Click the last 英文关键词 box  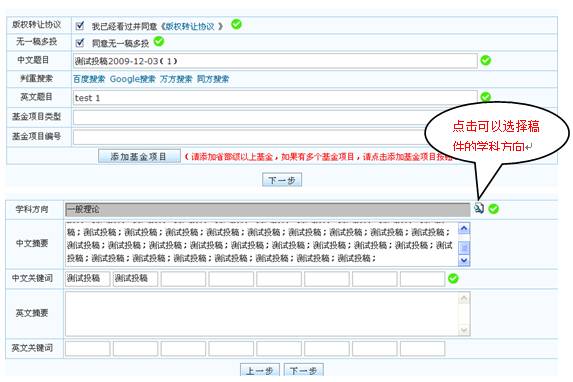(422, 348)
